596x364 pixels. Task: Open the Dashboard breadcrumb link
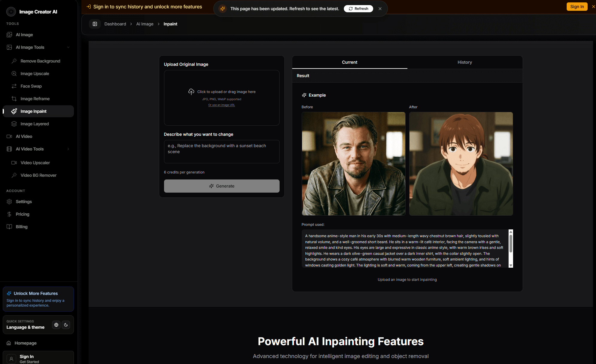[x=115, y=24]
